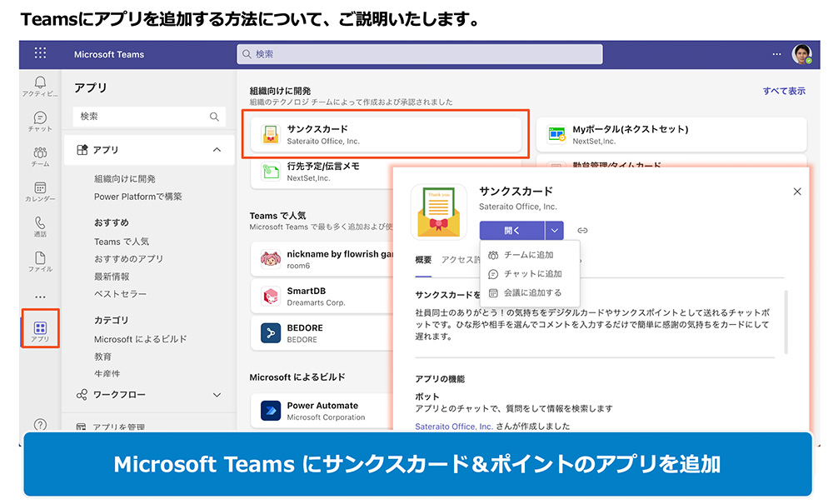Open the Myポータル(ネクストセット) app tile

tap(671, 134)
